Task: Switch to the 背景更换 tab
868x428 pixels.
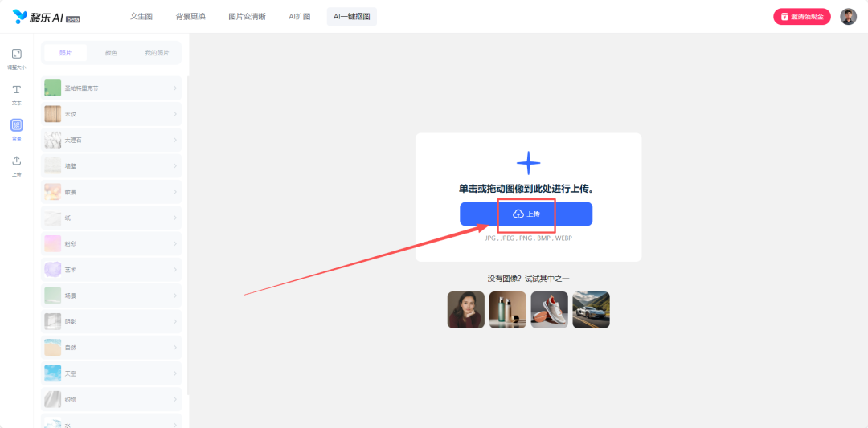Action: pyautogui.click(x=190, y=17)
